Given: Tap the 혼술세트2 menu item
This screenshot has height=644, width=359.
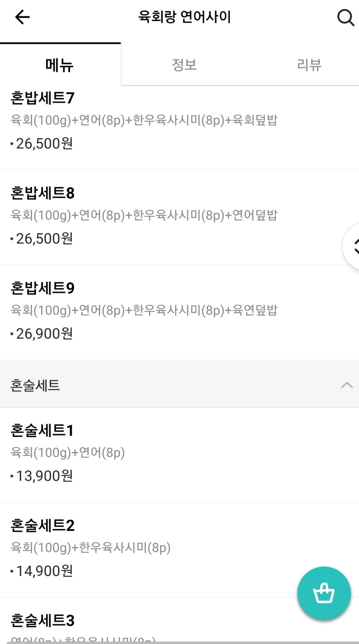Looking at the screenshot, I should click(x=42, y=525).
